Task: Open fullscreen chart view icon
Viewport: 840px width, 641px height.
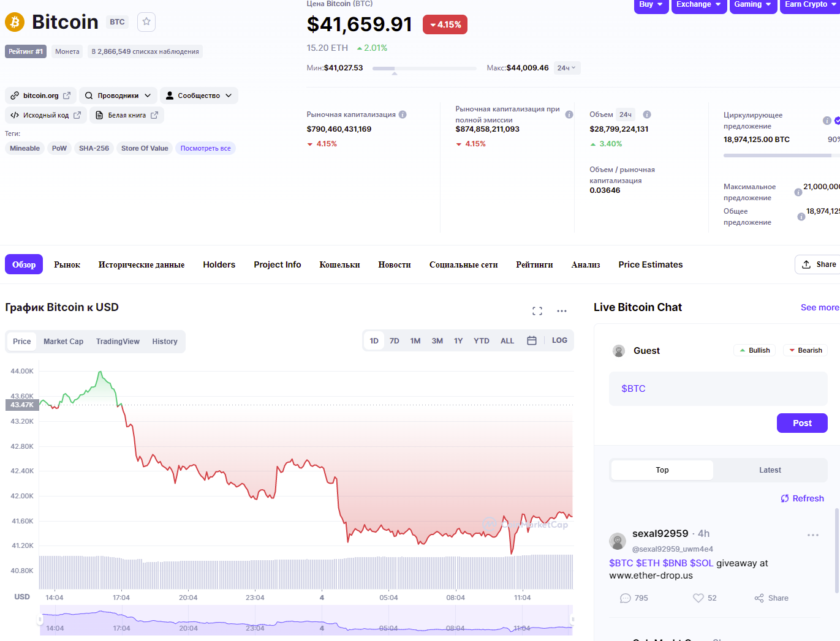Action: pos(537,311)
